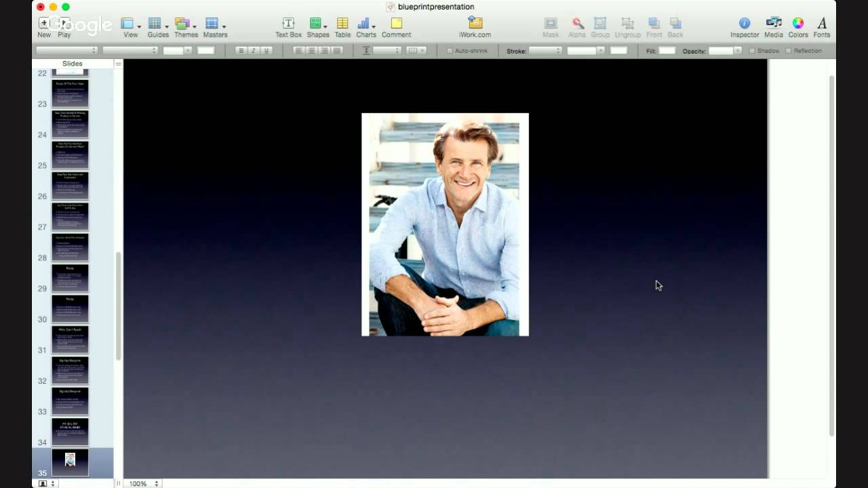Align text right
The image size is (868, 488).
pos(324,51)
